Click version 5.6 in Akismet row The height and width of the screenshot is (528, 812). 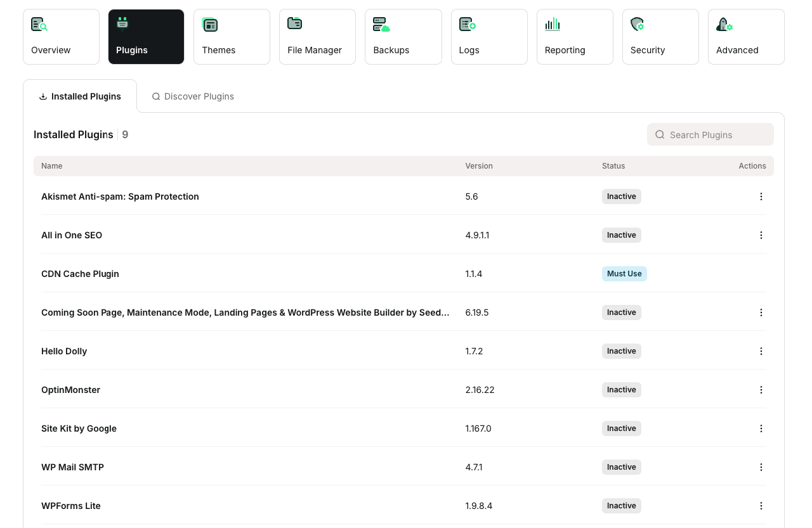[471, 196]
